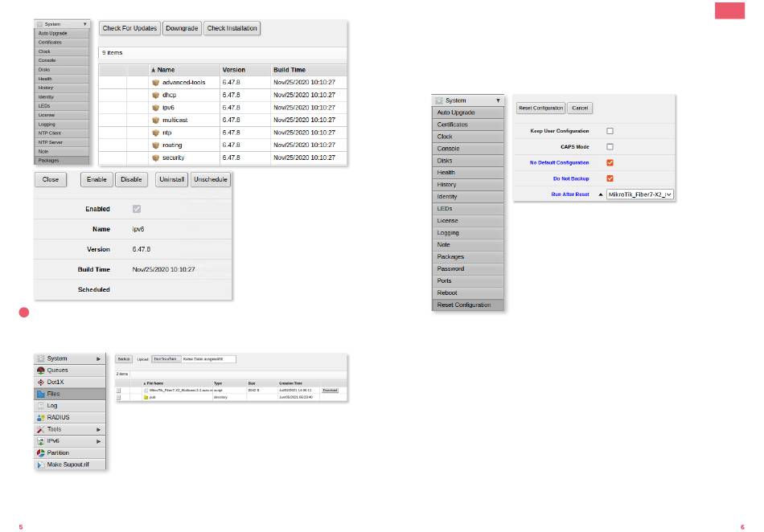Click the Make Supout.rif icon
The width and height of the screenshot is (764, 532).
[x=40, y=464]
